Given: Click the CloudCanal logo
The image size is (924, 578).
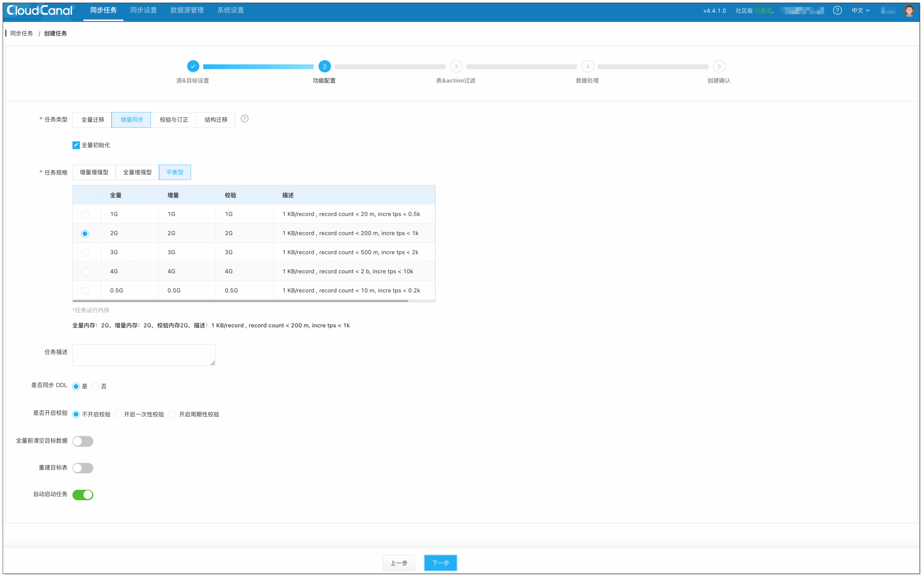Looking at the screenshot, I should pos(40,10).
